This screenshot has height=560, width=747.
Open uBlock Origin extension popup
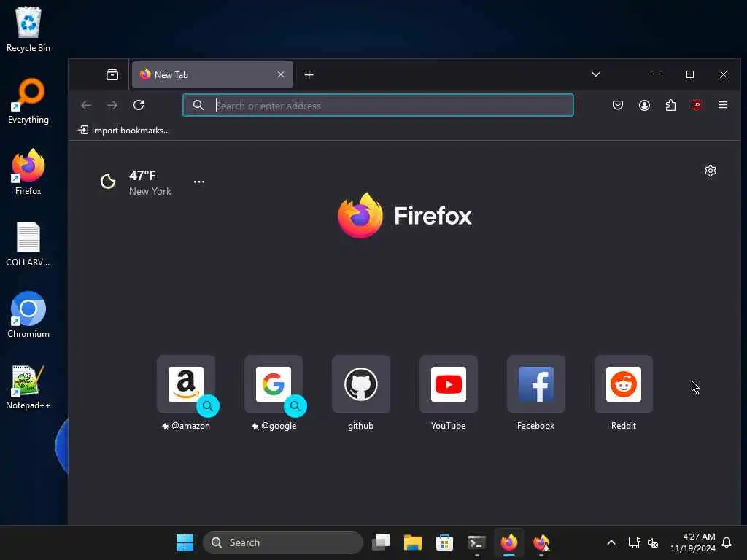click(x=697, y=105)
